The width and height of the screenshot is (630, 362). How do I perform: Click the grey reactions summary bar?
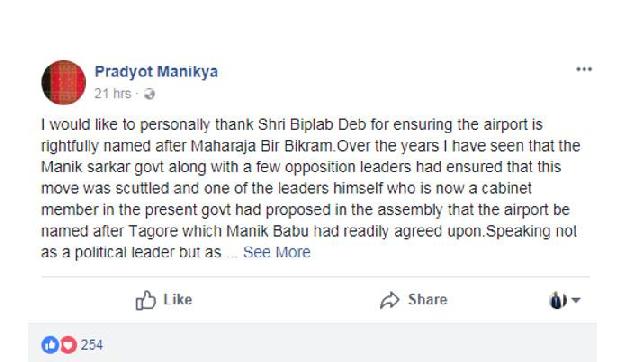point(312,342)
